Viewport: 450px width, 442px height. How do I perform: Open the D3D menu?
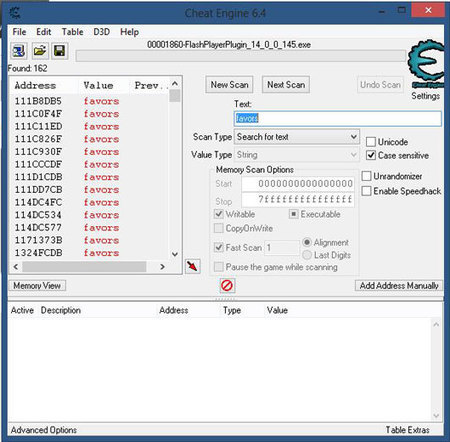[101, 32]
